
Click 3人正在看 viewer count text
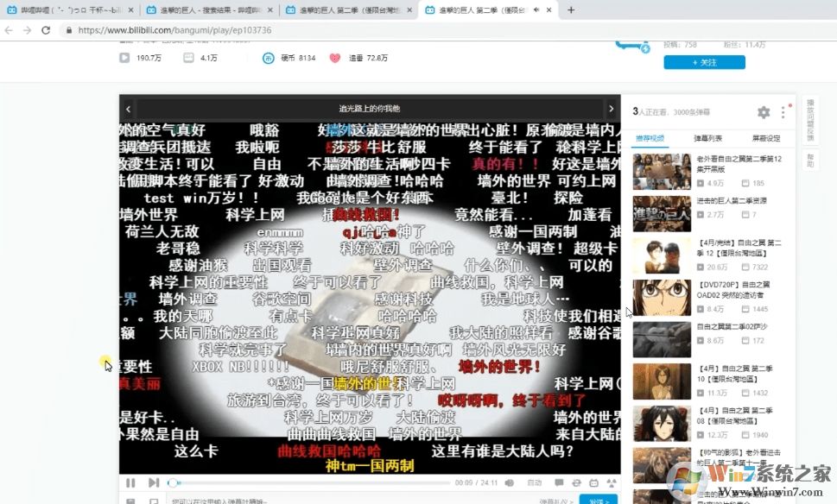[649, 112]
